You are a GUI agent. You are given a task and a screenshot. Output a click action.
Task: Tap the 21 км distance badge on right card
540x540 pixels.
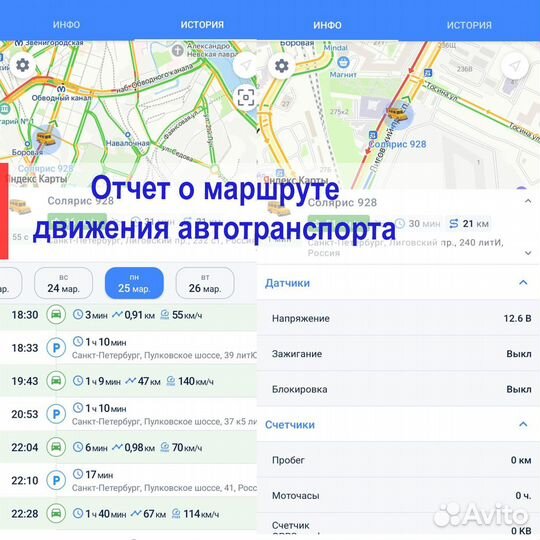[x=469, y=224]
